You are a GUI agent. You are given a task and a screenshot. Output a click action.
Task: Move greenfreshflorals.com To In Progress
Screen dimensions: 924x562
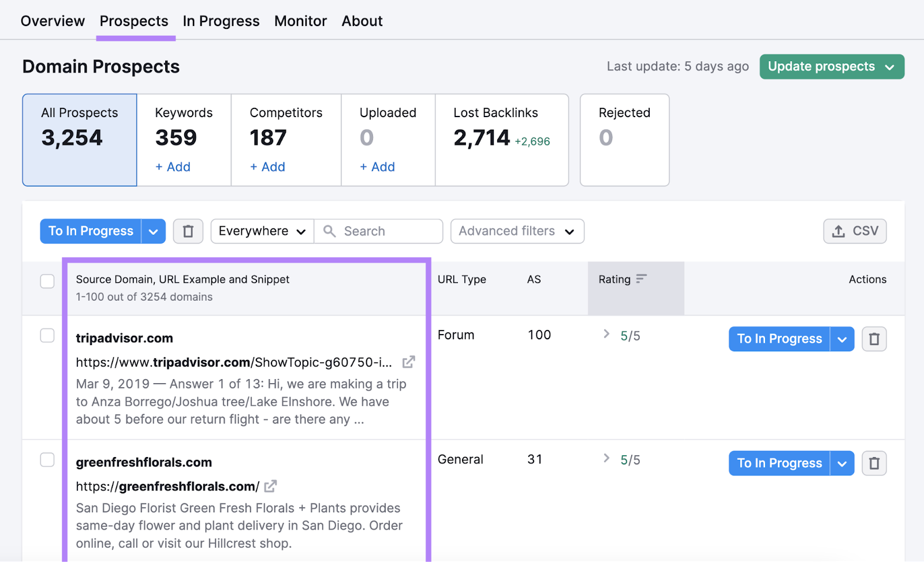click(779, 463)
